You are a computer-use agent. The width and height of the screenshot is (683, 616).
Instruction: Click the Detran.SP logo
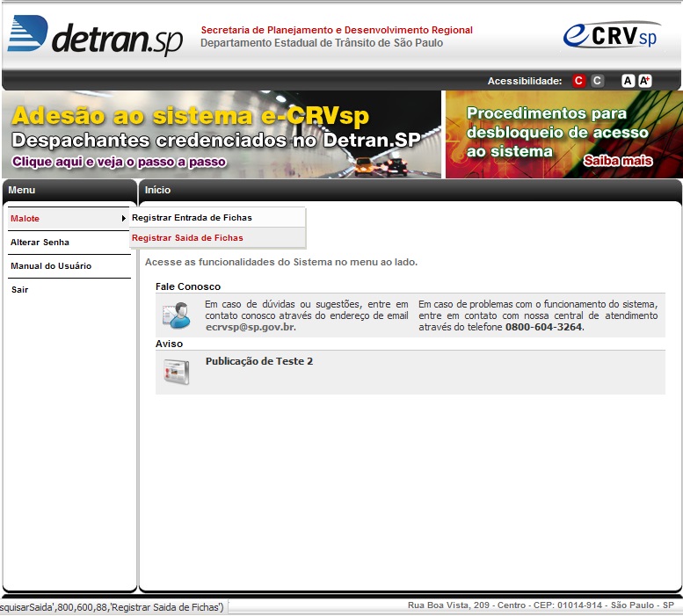[95, 36]
